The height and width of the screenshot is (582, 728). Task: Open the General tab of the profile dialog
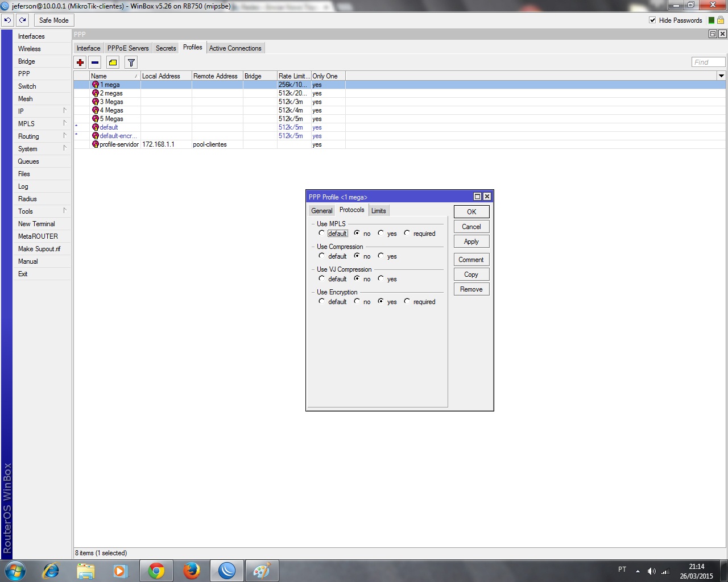(x=322, y=211)
